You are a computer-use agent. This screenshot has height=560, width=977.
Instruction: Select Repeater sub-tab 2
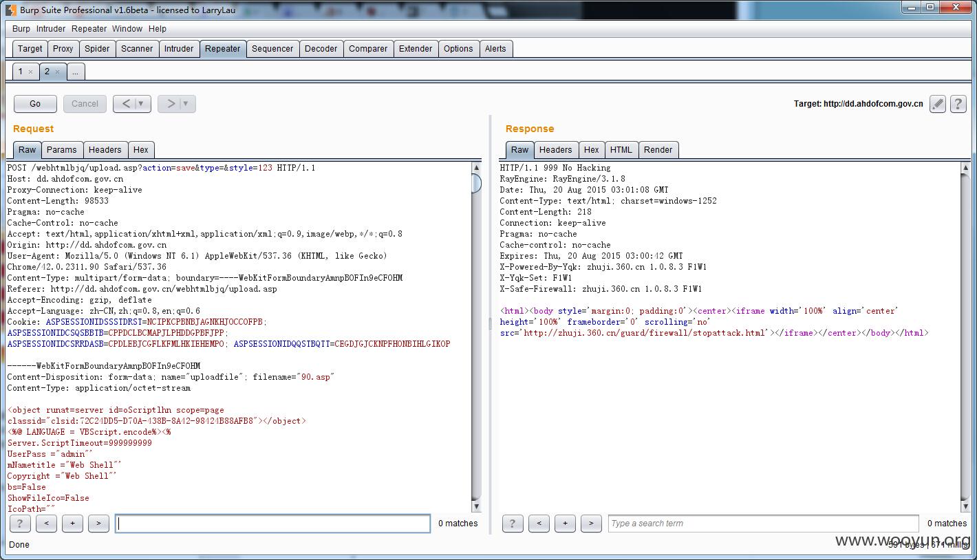(47, 72)
